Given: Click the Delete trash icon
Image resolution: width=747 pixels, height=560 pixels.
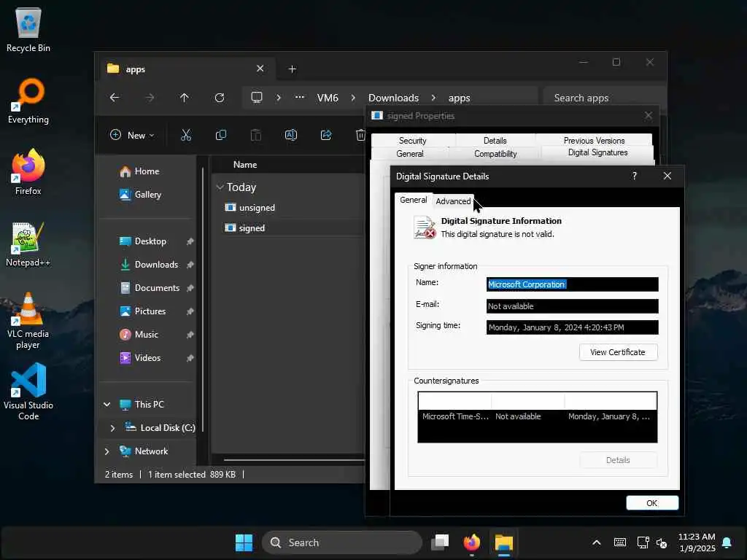Looking at the screenshot, I should (x=360, y=135).
